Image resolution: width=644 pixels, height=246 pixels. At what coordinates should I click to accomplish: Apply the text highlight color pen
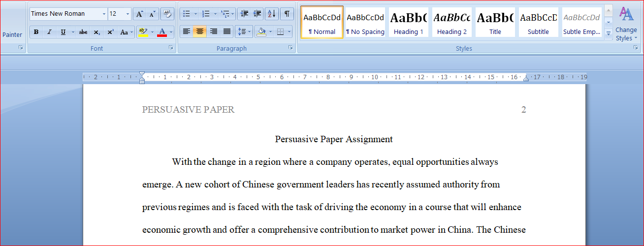tap(143, 32)
